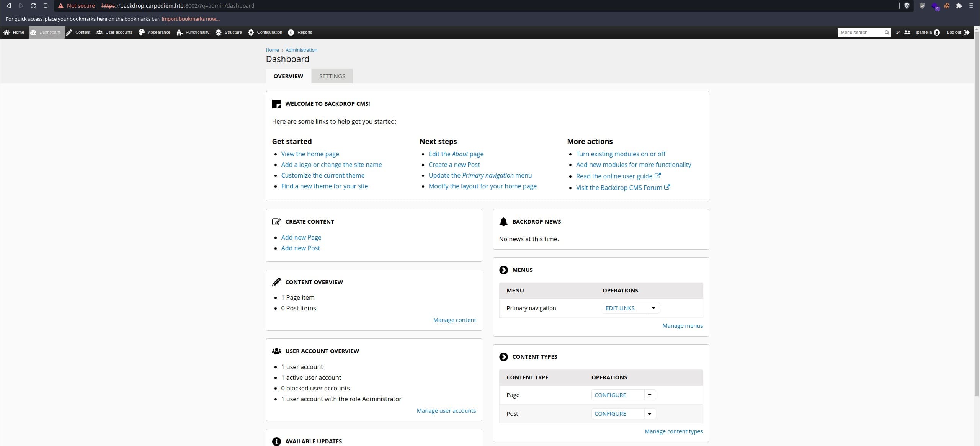The width and height of the screenshot is (980, 446).
Task: Open the browser extensions puzzle icon
Action: [959, 6]
